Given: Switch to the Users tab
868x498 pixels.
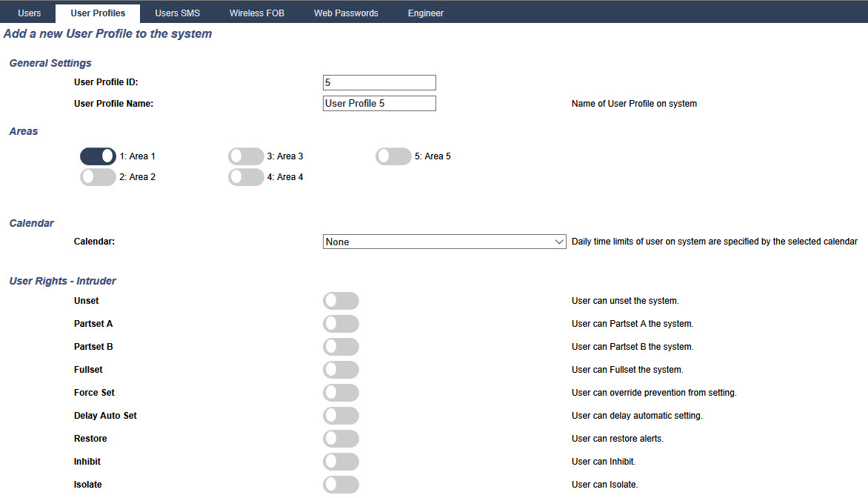Looking at the screenshot, I should pos(29,12).
